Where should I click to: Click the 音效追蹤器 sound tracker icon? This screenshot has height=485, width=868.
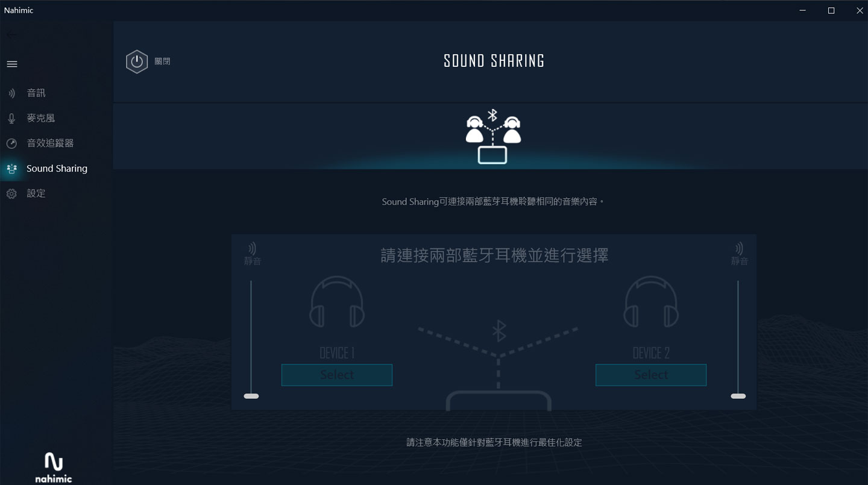[11, 143]
